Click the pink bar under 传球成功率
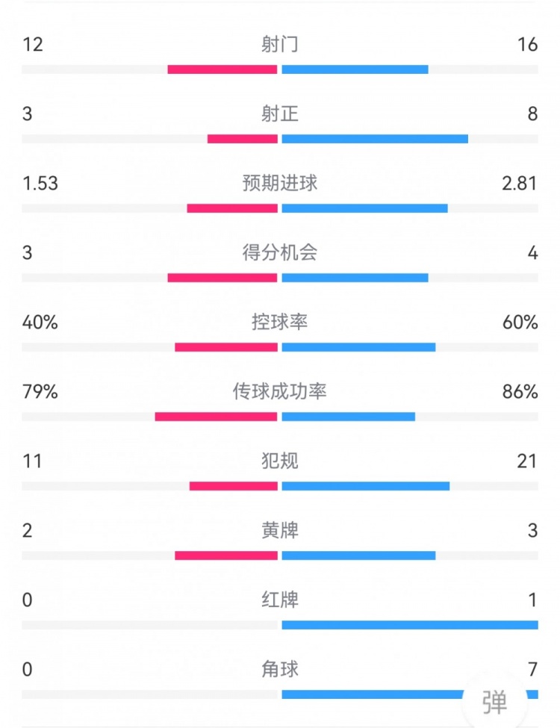The width and height of the screenshot is (560, 728). coord(217,417)
